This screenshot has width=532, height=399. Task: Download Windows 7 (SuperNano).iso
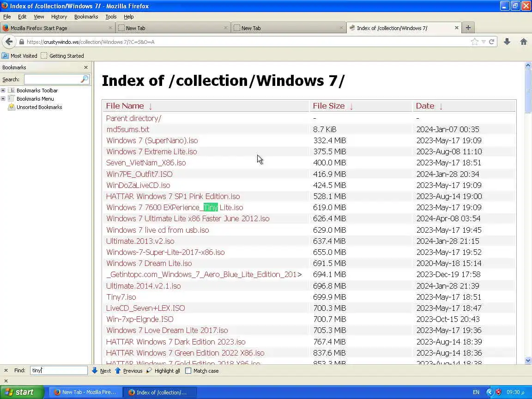[x=152, y=140]
